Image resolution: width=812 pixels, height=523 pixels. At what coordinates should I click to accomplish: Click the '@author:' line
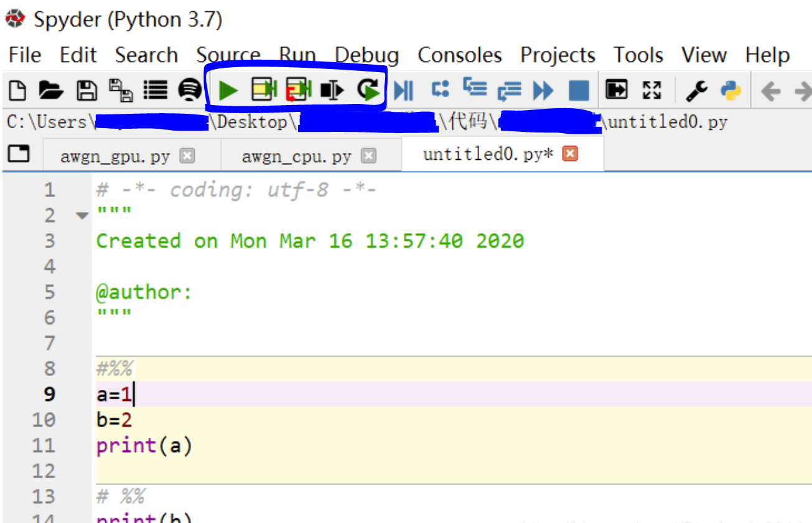144,292
